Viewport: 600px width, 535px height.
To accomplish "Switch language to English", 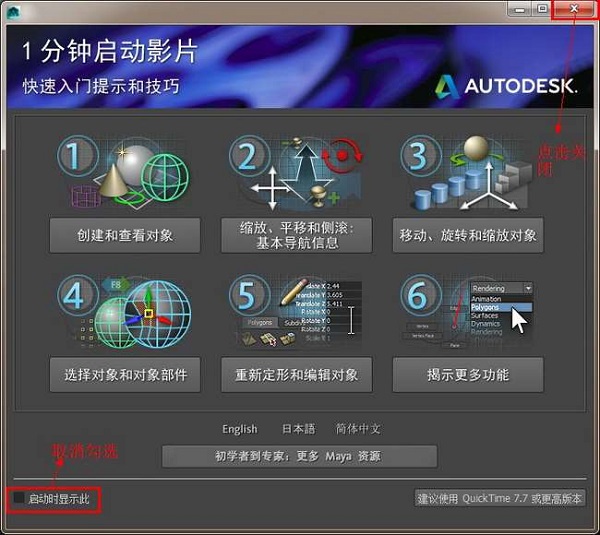I will pos(240,429).
